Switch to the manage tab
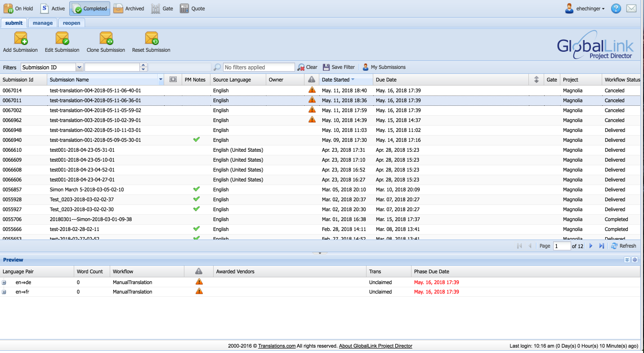The image size is (644, 353). (x=43, y=23)
